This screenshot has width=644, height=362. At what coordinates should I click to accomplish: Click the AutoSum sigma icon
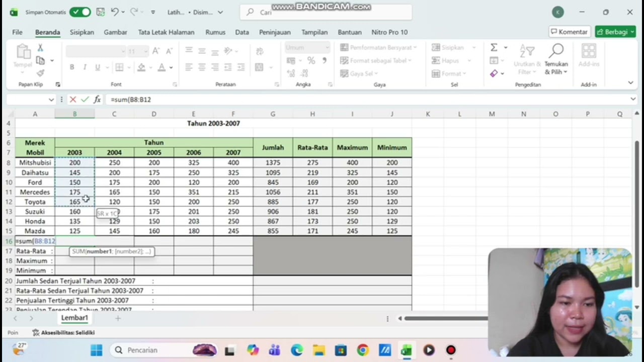tap(494, 47)
